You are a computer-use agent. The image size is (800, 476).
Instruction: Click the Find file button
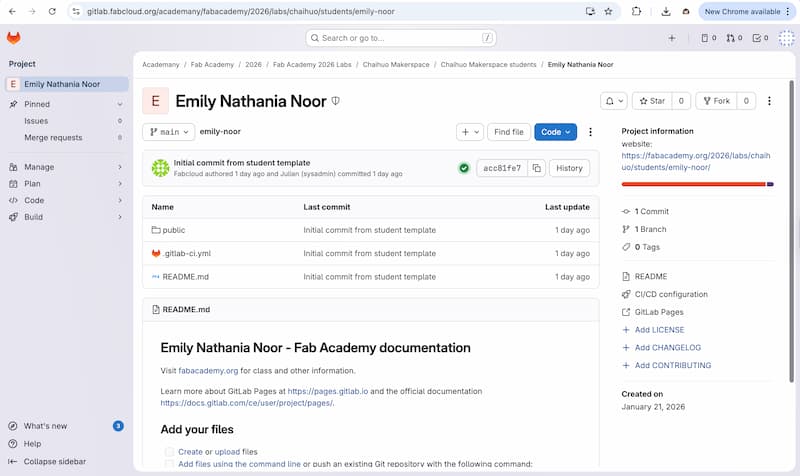point(509,132)
